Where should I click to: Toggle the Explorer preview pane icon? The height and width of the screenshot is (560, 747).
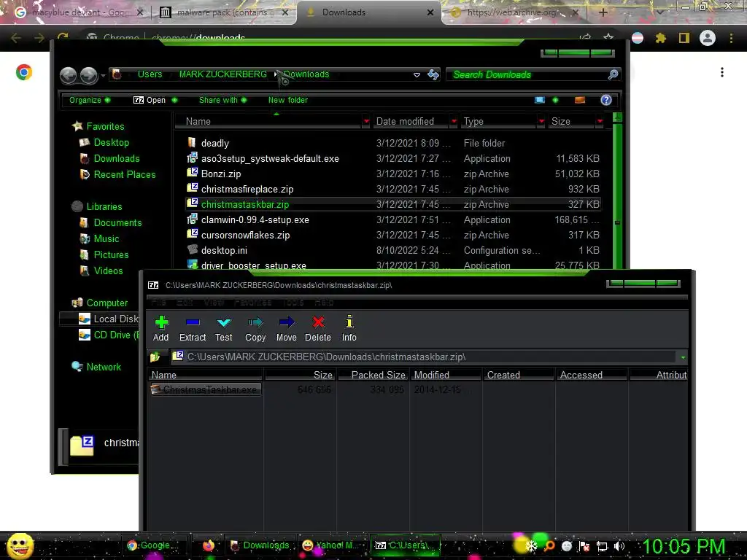(580, 100)
